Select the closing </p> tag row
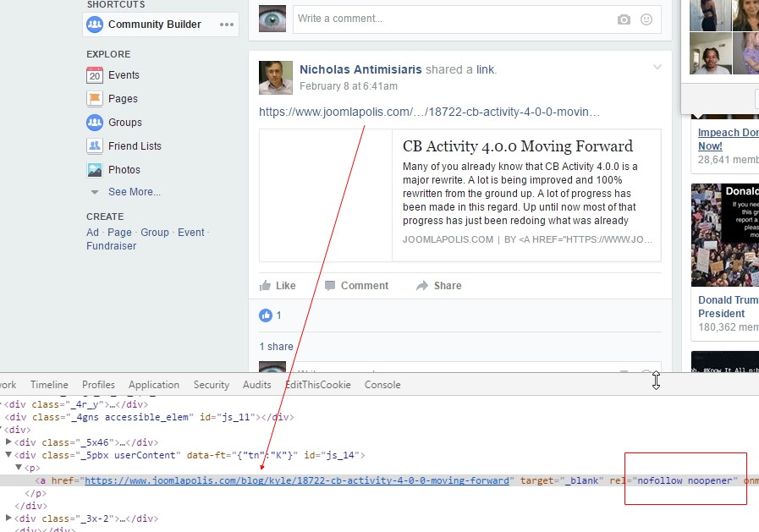 (36, 493)
